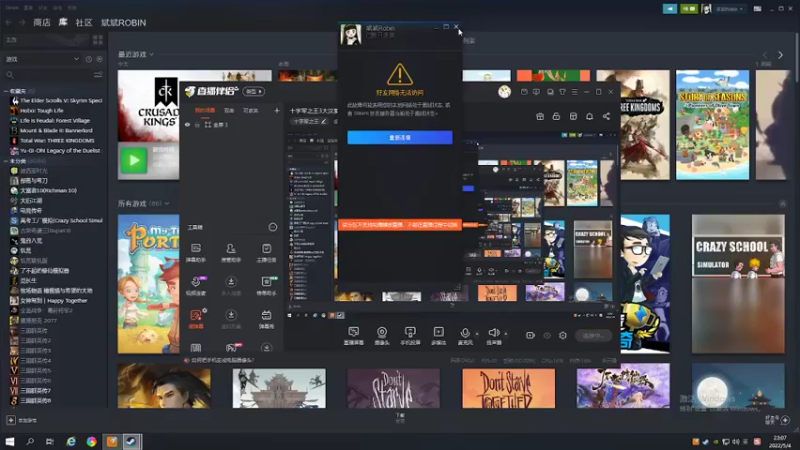Expand microphone options arrow beside mic icon
This screenshot has width=800, height=450.
click(477, 334)
